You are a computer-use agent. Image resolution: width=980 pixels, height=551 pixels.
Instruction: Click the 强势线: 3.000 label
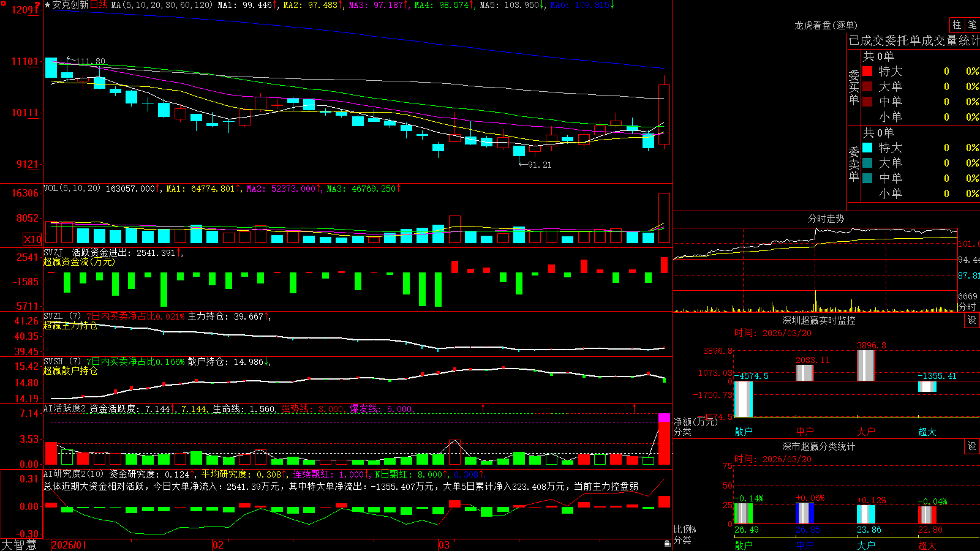[313, 409]
